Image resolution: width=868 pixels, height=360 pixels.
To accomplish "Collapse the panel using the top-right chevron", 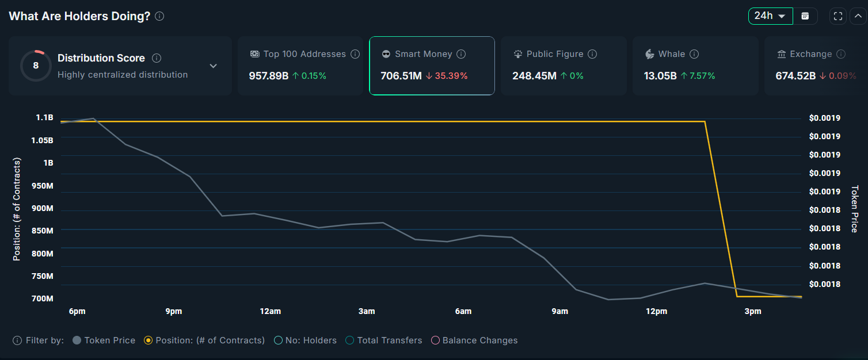I will [x=858, y=16].
